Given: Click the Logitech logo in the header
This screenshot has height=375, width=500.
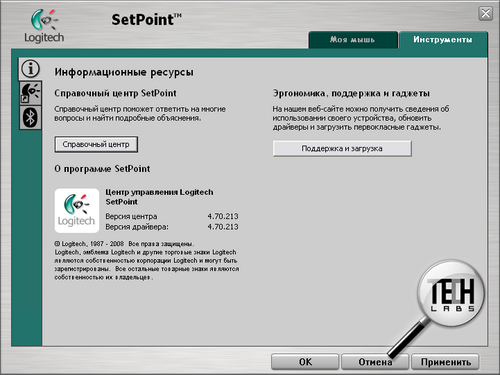Looking at the screenshot, I should click(x=44, y=26).
